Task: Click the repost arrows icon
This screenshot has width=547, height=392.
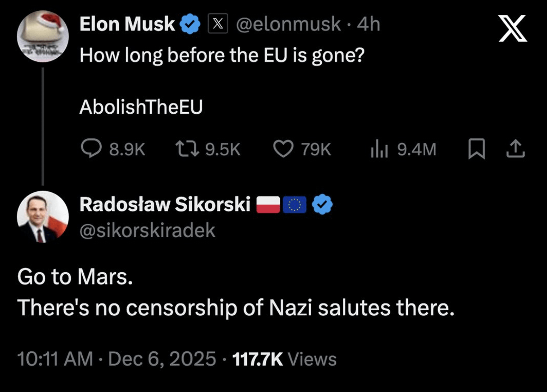Action: pyautogui.click(x=187, y=149)
